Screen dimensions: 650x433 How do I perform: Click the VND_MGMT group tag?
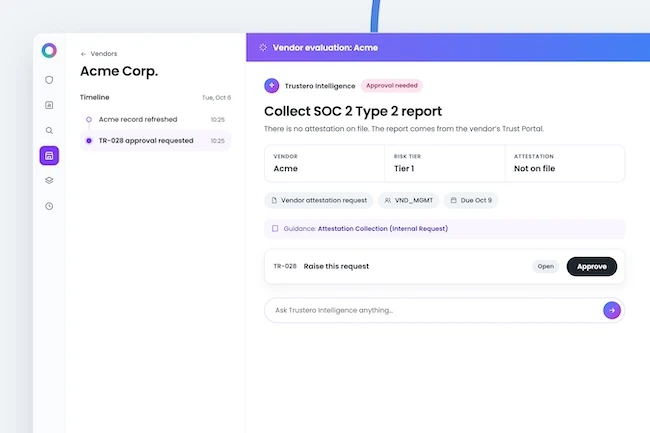(408, 201)
